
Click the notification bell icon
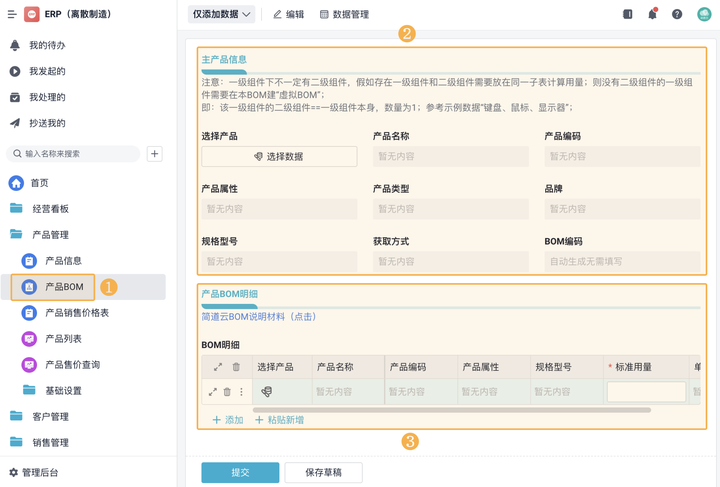click(x=652, y=14)
